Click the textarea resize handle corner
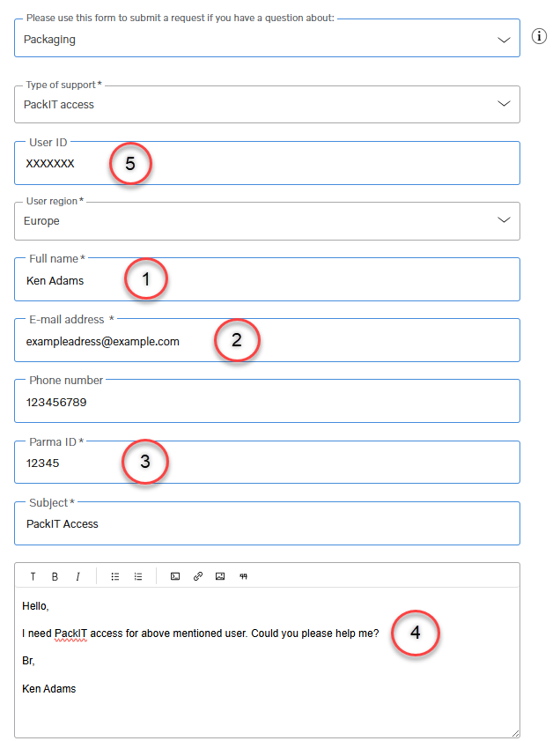Viewport: 560px width, 741px height. 515,733
